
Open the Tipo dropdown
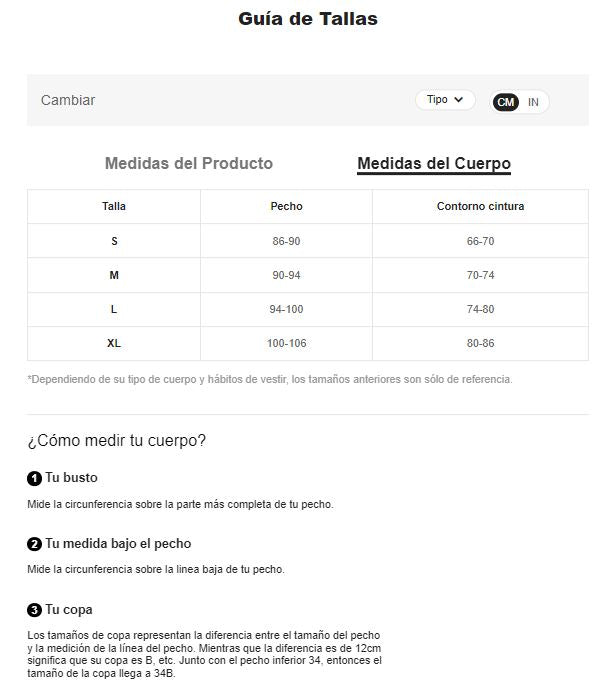445,100
